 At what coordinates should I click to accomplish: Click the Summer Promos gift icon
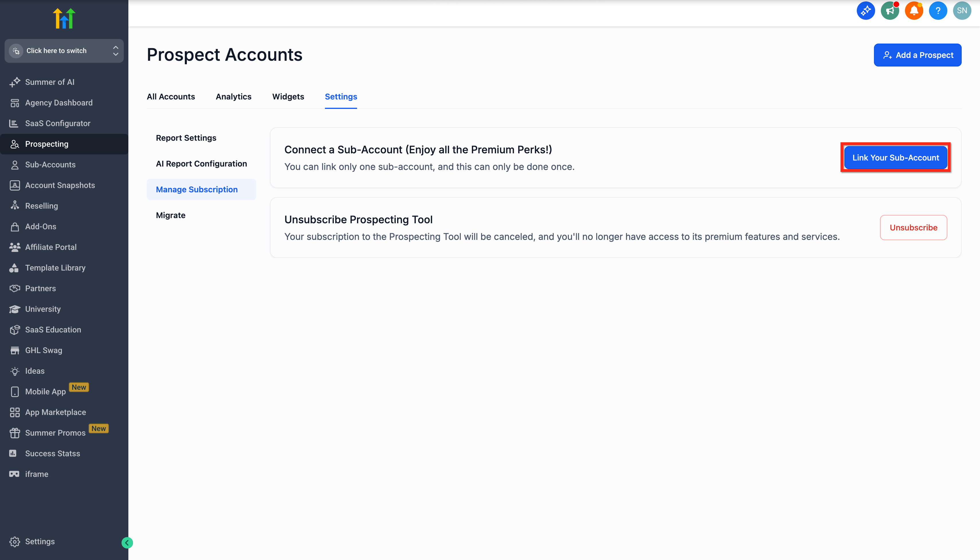pos(15,433)
